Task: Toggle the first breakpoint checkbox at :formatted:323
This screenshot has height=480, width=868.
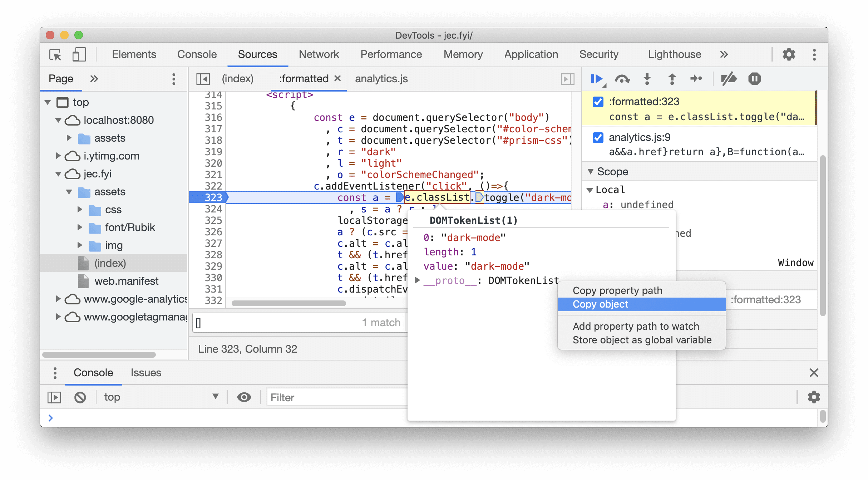Action: [x=598, y=102]
